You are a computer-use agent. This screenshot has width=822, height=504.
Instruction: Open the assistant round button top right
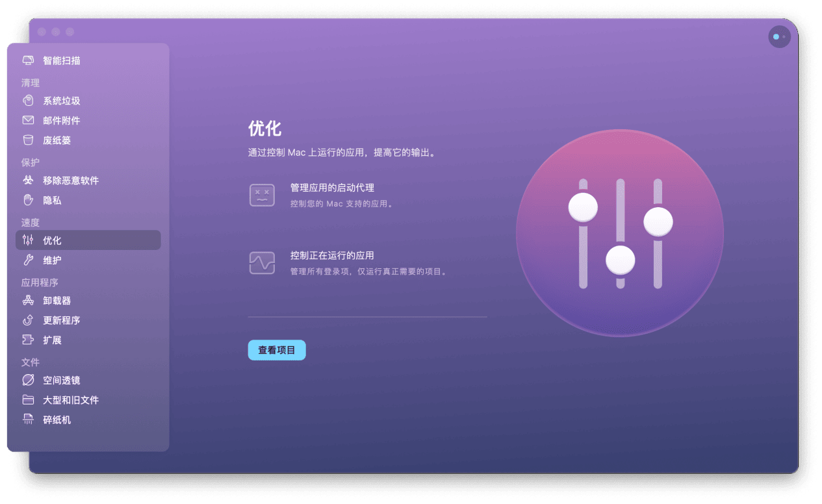(x=779, y=37)
